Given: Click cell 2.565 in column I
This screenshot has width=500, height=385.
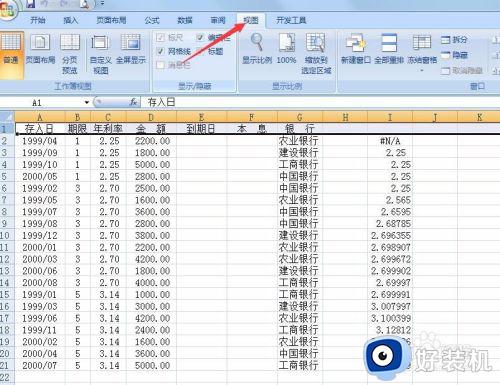Looking at the screenshot, I should [390, 200].
